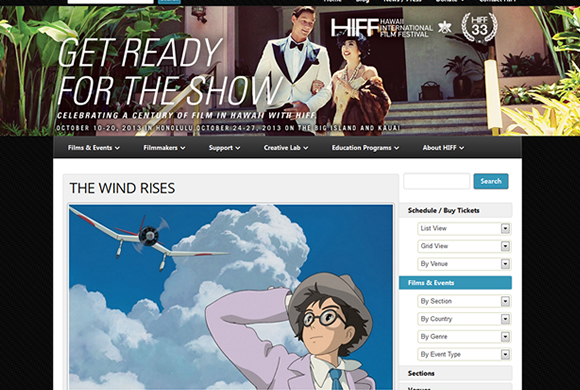Open the Grid View dropdown arrow
Viewport: 580px width, 390px height.
point(505,246)
